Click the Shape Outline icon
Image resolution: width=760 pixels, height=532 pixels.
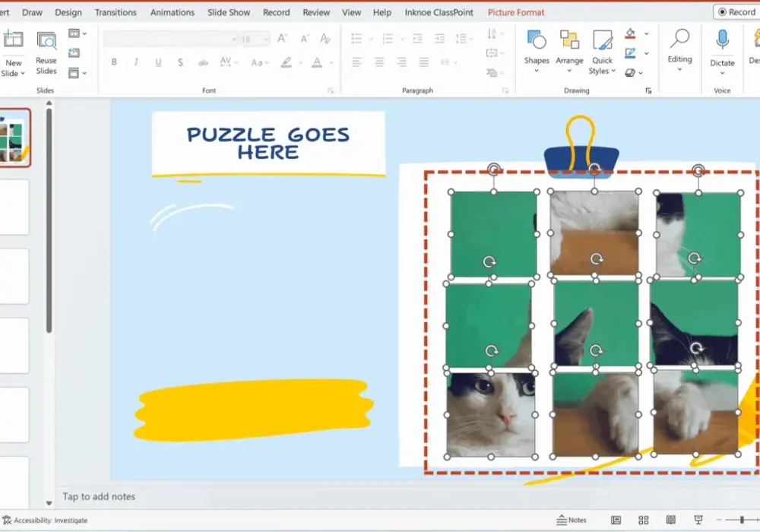point(630,53)
